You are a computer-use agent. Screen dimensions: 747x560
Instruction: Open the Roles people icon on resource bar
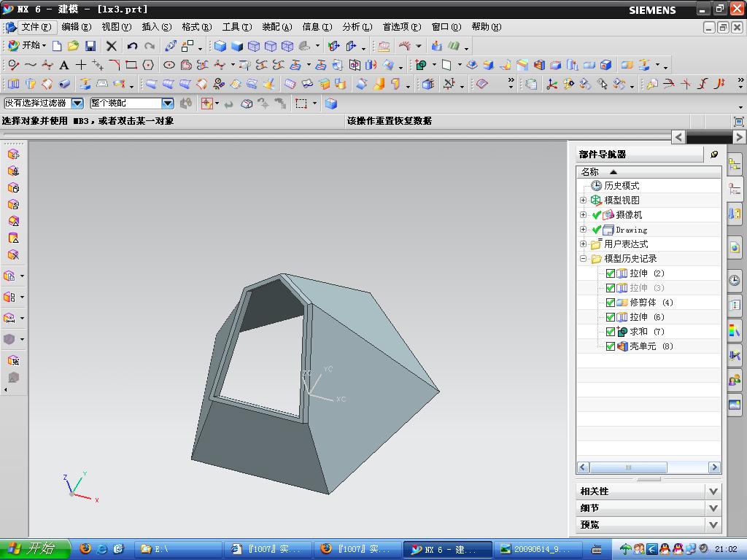[734, 379]
